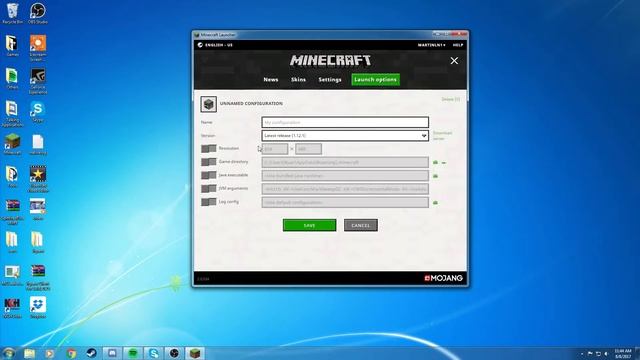
Task: Close the launcher overlay with the X
Action: [x=454, y=61]
